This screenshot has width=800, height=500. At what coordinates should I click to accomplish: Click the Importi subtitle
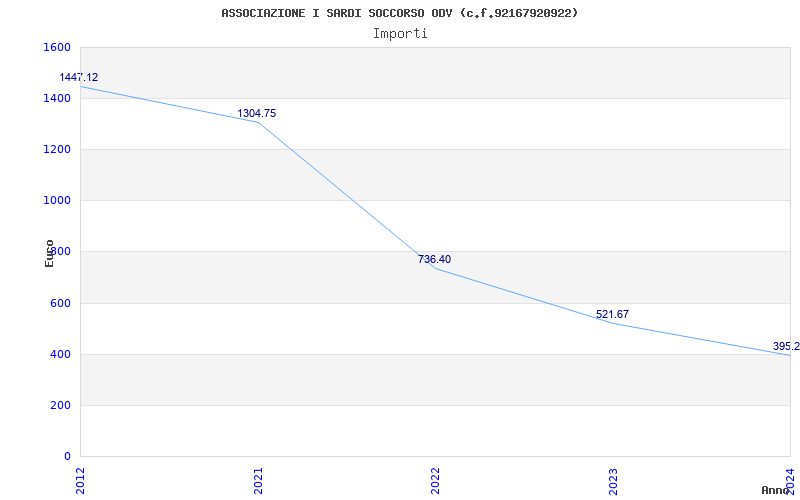coord(400,34)
